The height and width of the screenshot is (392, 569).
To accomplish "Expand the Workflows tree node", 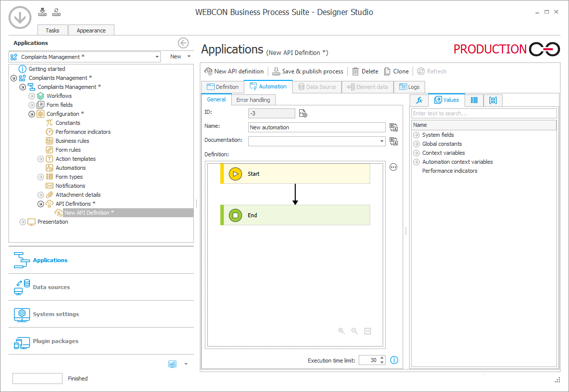I will pos(31,96).
